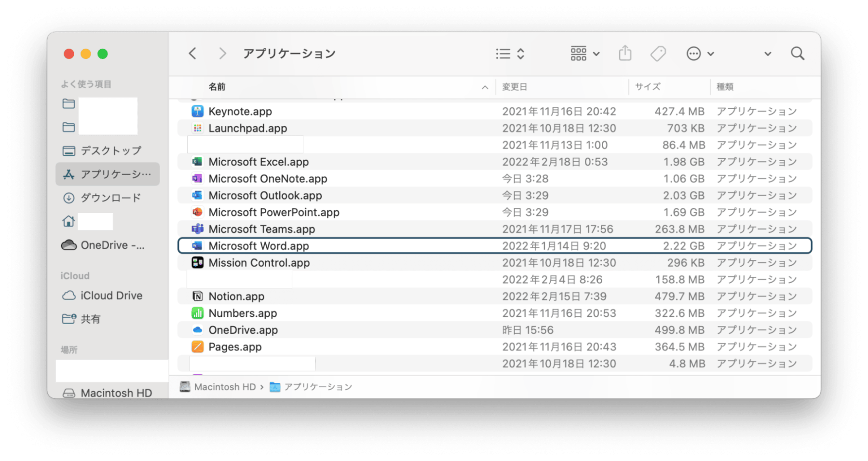Click the Launchpad.app file name

[x=248, y=128]
